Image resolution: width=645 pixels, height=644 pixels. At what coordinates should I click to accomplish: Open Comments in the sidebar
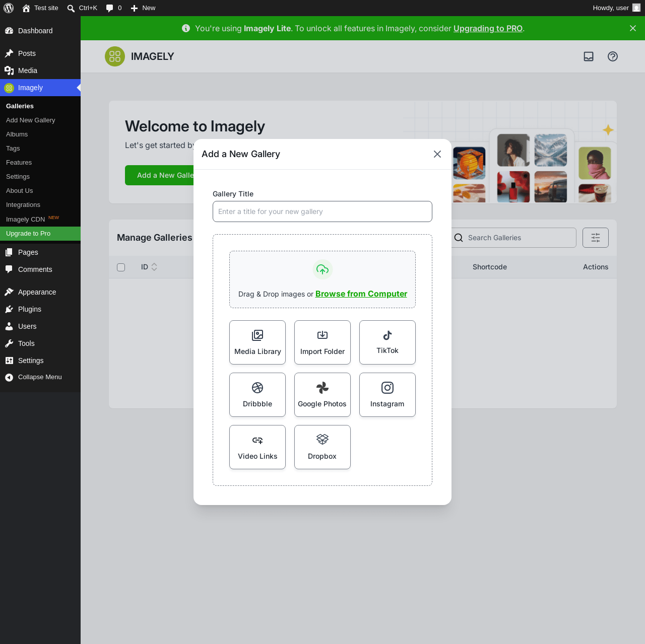[40, 269]
